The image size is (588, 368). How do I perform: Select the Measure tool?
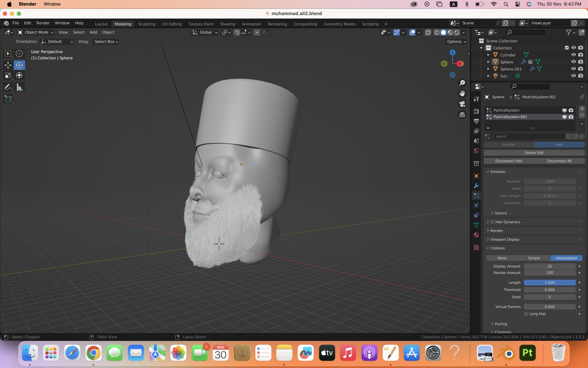(x=19, y=87)
